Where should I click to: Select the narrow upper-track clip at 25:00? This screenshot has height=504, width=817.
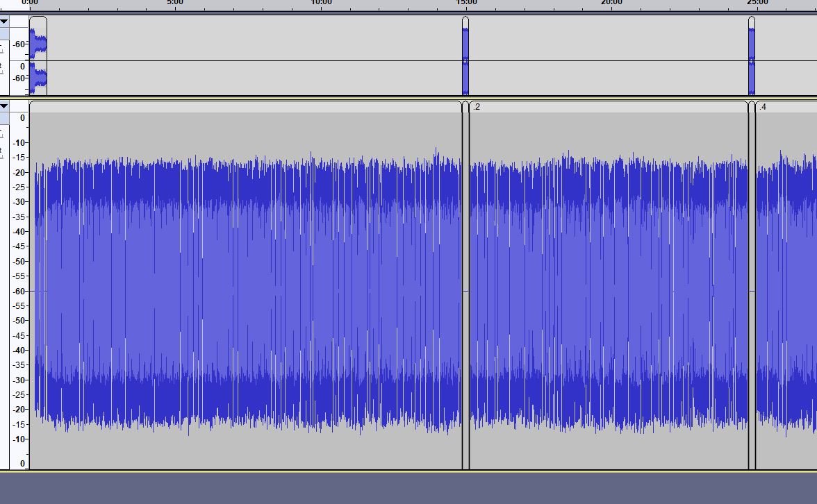(752, 56)
